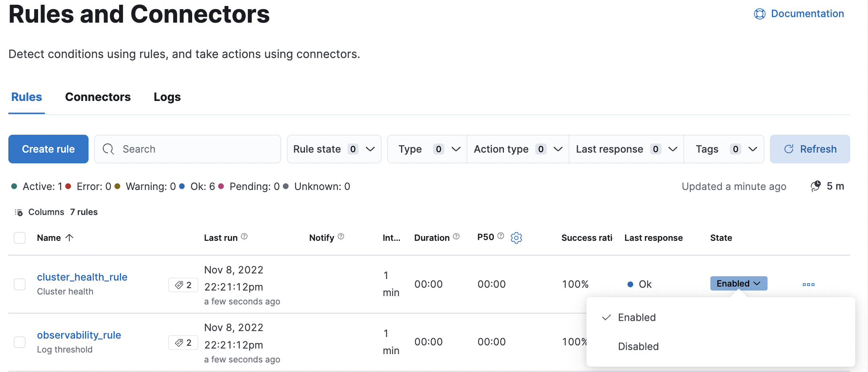Open the Rule state filter dropdown
868x372 pixels.
tap(334, 149)
